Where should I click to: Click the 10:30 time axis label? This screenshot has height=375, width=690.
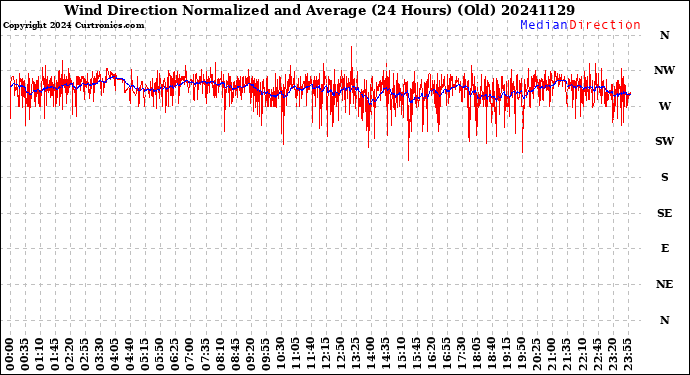[280, 354]
